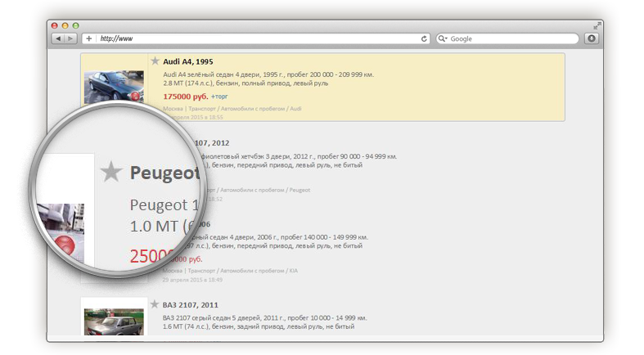
Task: Open the downloads button in the toolbar
Action: pyautogui.click(x=591, y=38)
